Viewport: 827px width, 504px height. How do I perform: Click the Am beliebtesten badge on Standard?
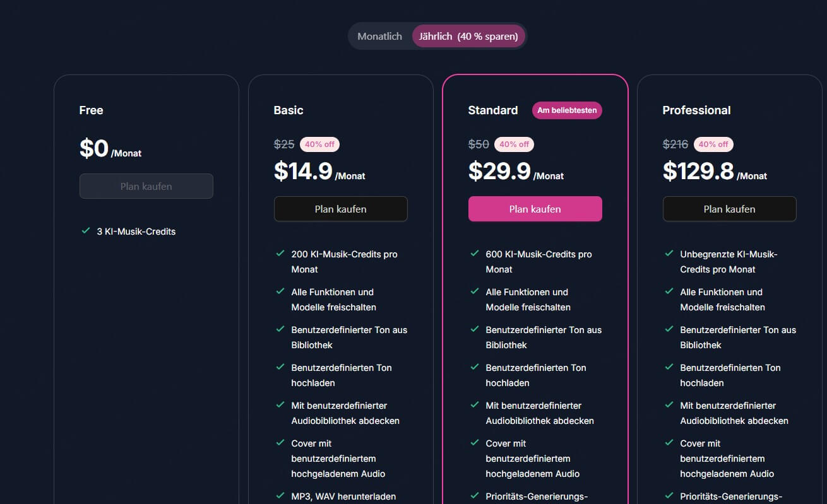(566, 110)
